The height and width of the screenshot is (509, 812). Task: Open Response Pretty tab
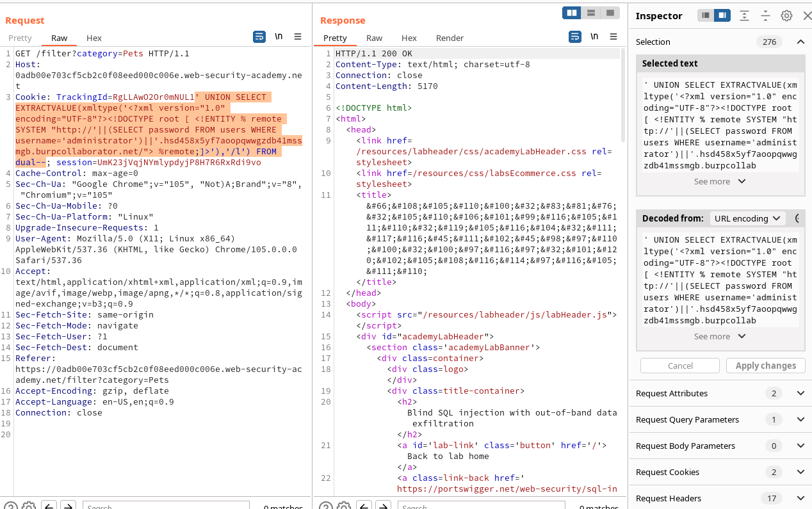[x=335, y=38]
